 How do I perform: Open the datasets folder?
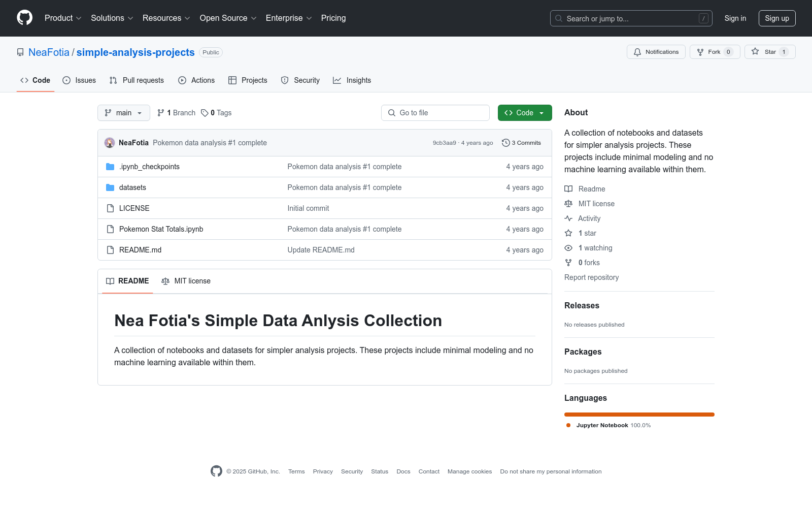click(x=132, y=187)
